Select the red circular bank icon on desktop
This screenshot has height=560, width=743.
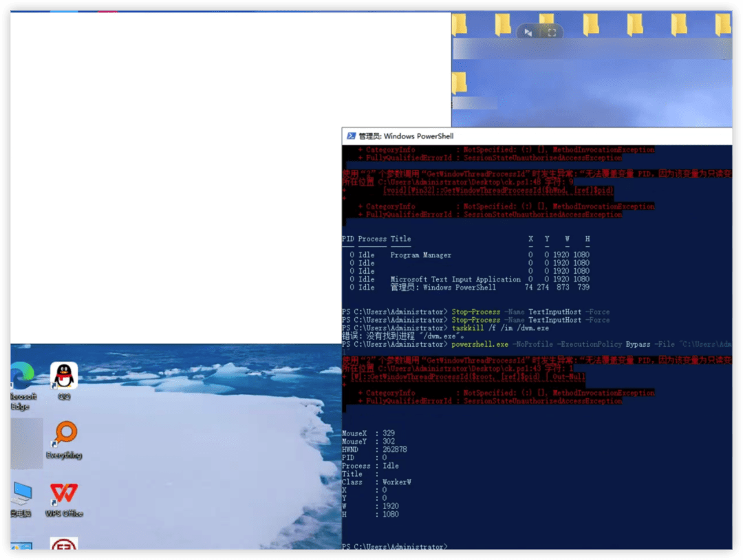tap(64, 544)
